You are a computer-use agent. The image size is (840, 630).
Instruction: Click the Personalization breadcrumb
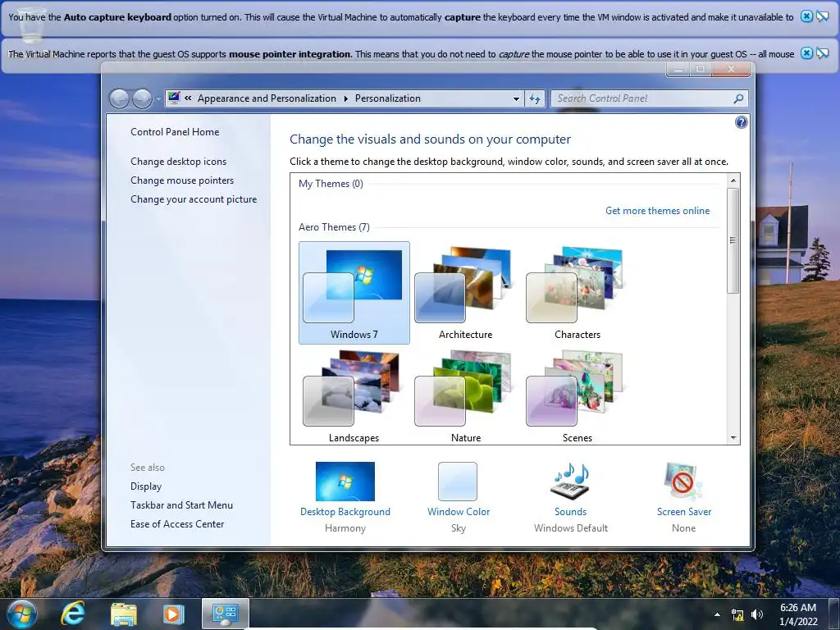[x=388, y=98]
